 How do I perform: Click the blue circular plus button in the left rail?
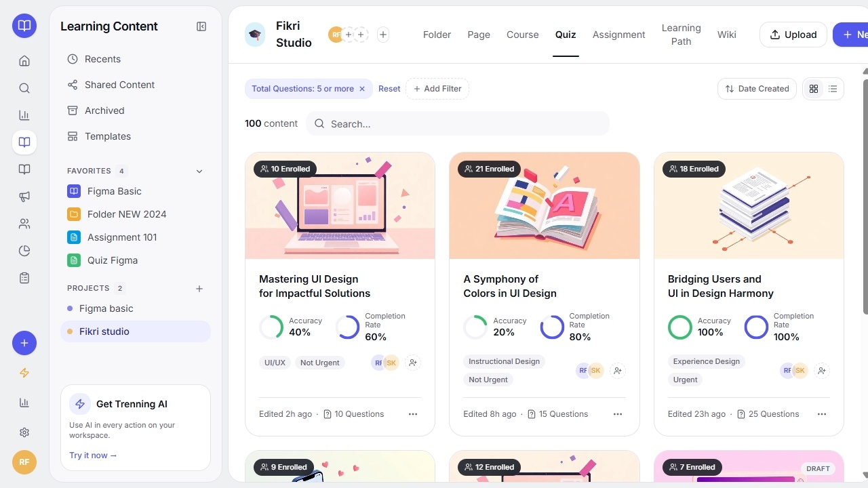(x=24, y=343)
